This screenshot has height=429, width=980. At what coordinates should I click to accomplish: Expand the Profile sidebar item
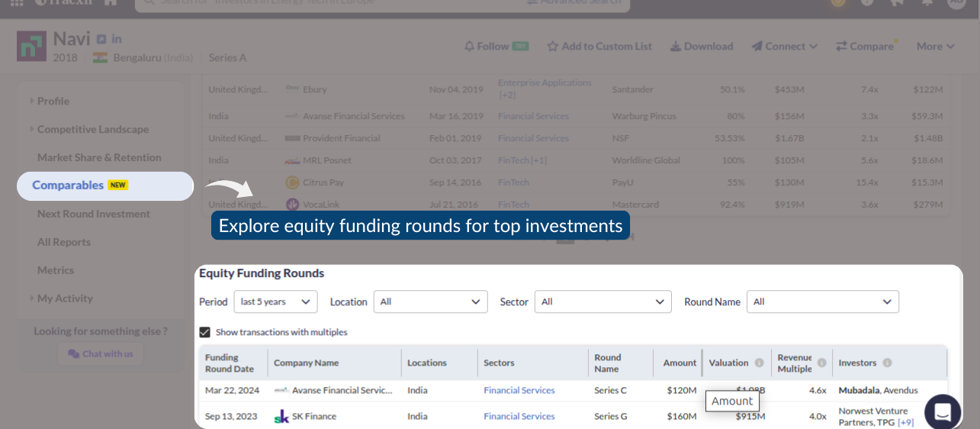[x=53, y=101]
